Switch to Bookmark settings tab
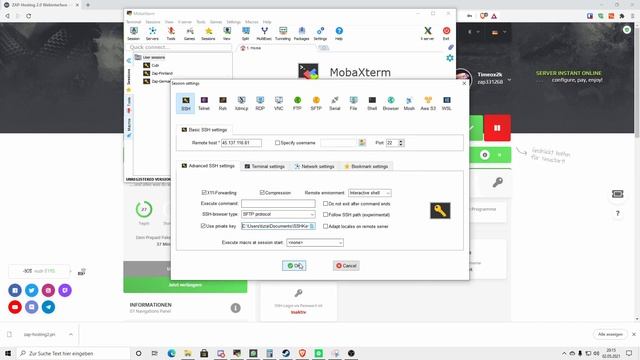640x360 pixels. click(366, 167)
